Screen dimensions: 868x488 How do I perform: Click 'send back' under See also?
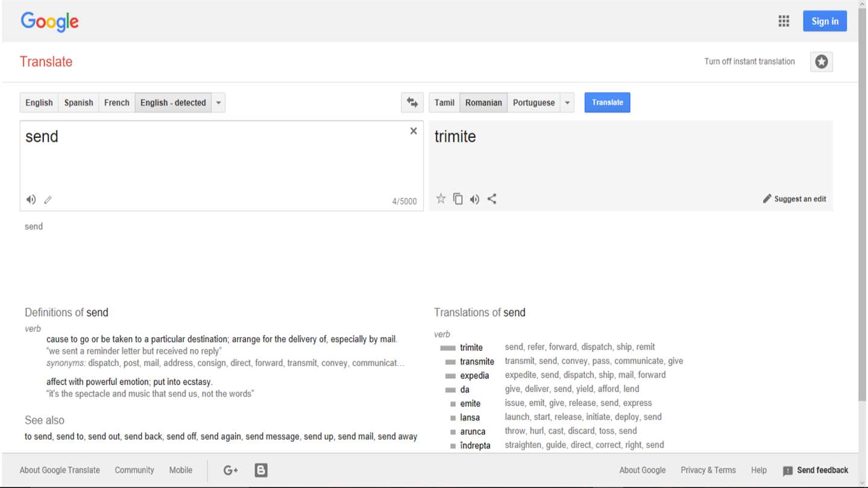pyautogui.click(x=143, y=436)
